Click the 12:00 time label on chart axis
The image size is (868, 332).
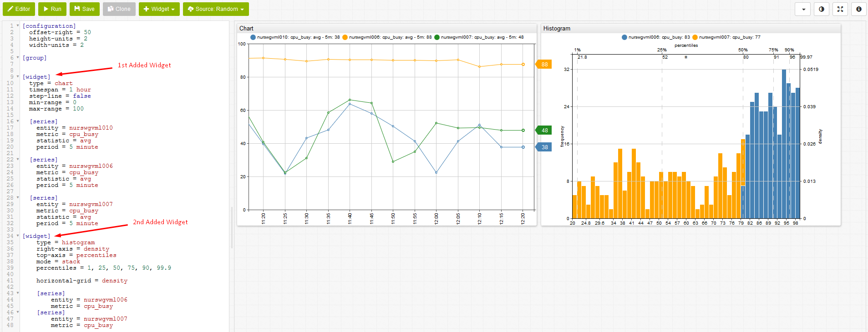coord(437,218)
